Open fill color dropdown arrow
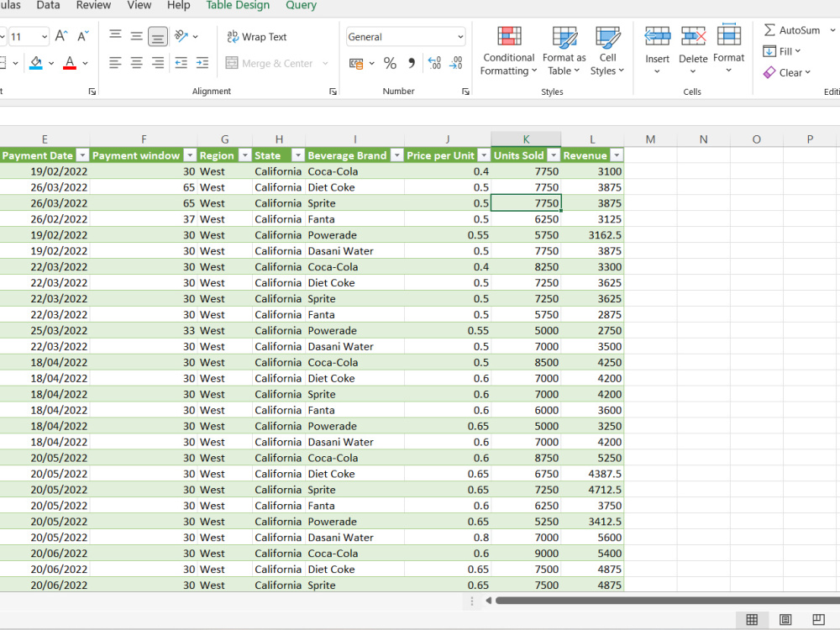The width and height of the screenshot is (840, 630). [51, 63]
